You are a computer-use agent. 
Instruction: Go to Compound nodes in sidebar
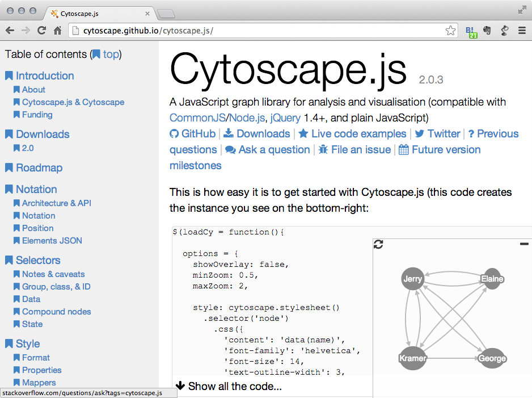[x=56, y=312]
